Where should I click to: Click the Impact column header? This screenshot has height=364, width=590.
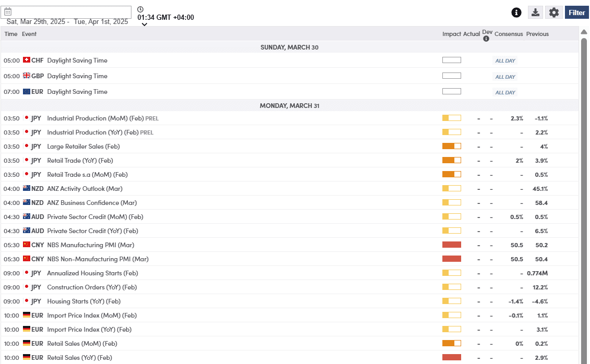451,34
